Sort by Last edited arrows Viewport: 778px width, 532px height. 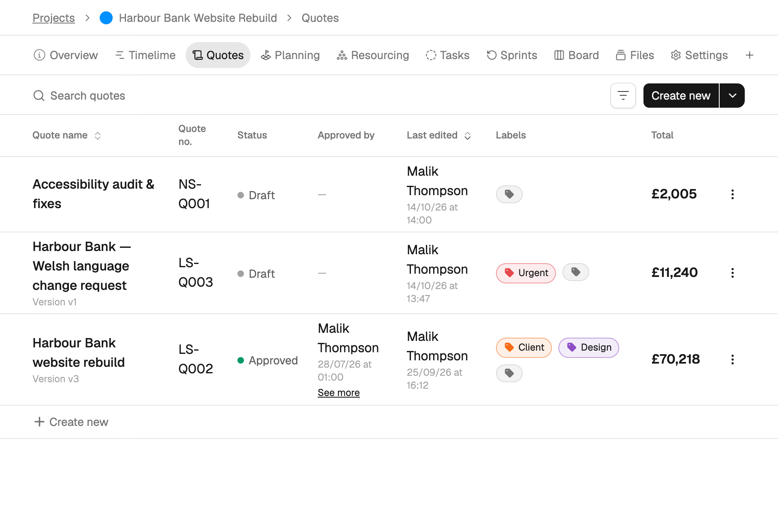[468, 136]
